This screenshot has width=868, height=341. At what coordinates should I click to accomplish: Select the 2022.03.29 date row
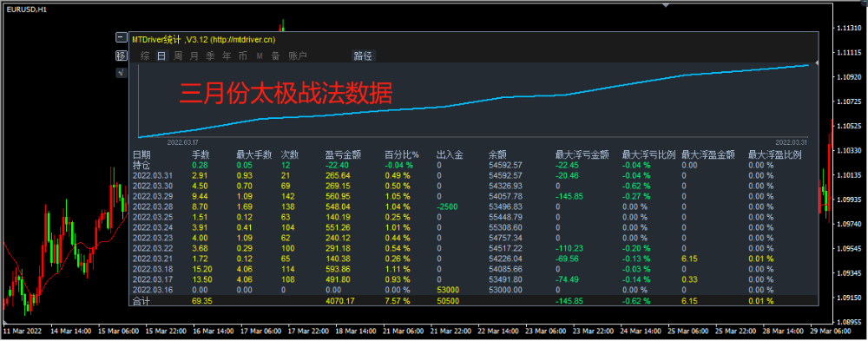click(x=152, y=196)
